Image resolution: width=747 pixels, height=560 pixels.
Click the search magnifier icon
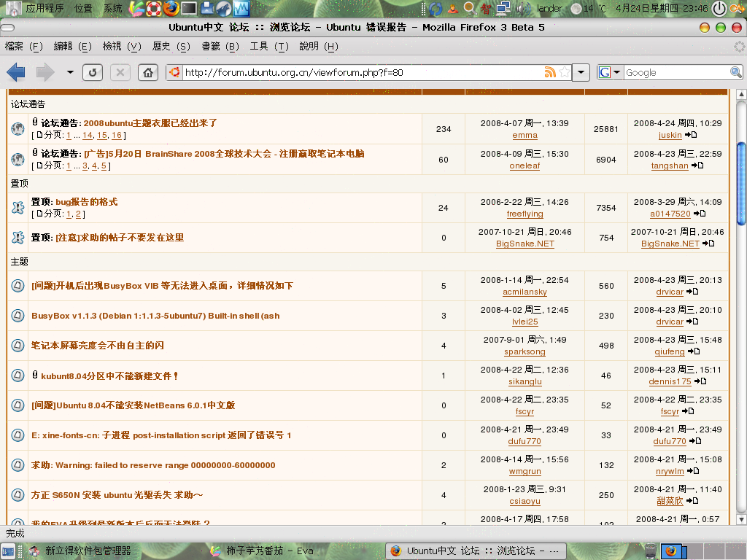pyautogui.click(x=736, y=72)
